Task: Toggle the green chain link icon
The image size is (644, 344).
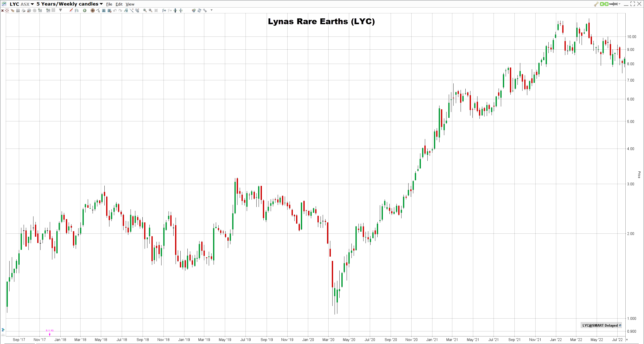Action: tap(604, 4)
